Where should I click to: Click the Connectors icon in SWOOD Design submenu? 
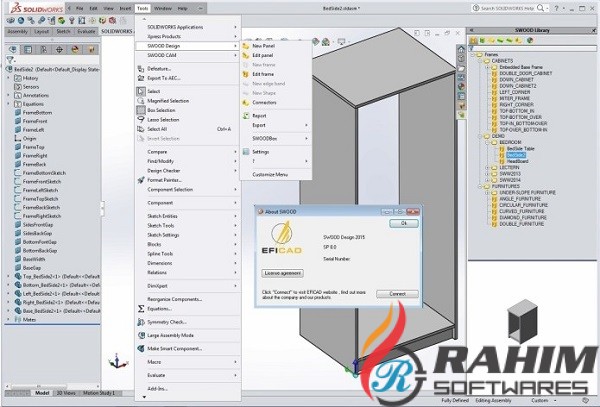246,103
